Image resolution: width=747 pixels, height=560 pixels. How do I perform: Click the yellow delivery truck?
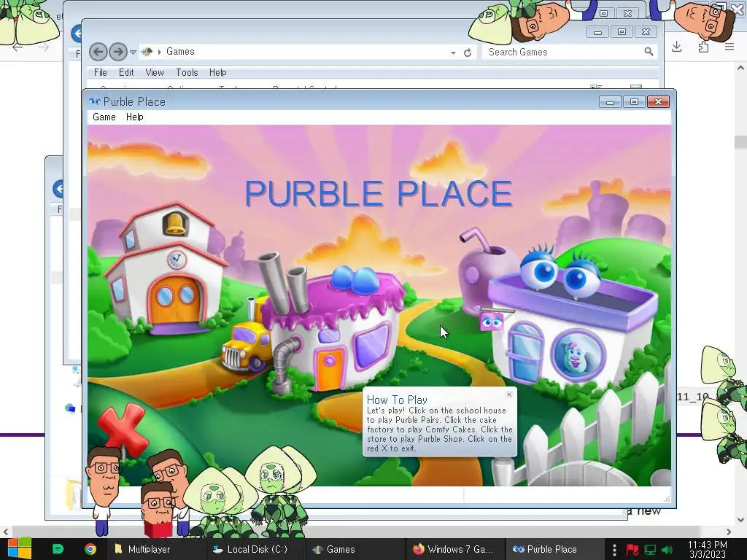click(x=245, y=346)
